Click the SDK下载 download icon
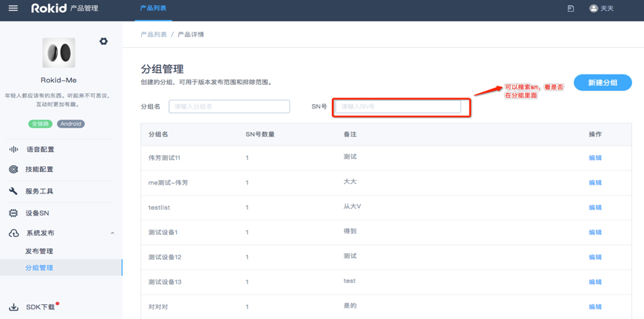 point(13,307)
